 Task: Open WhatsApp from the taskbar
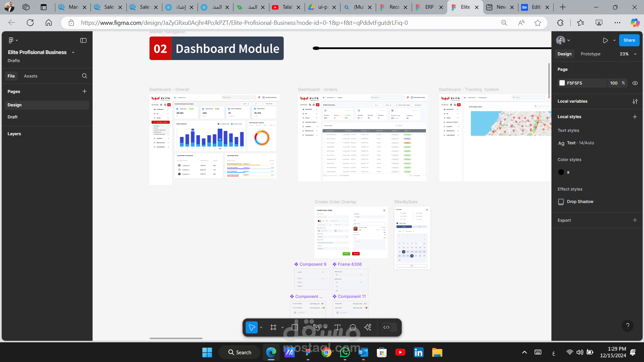(345, 352)
